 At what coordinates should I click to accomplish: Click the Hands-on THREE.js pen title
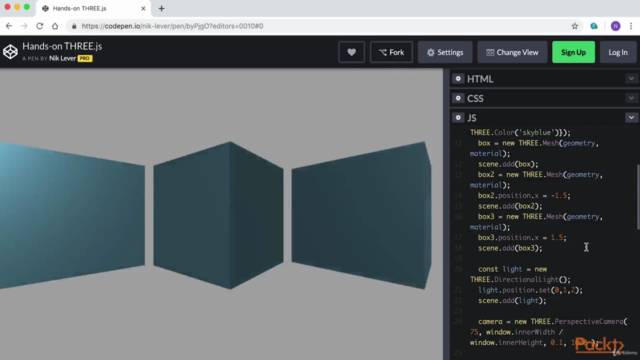coord(62,46)
